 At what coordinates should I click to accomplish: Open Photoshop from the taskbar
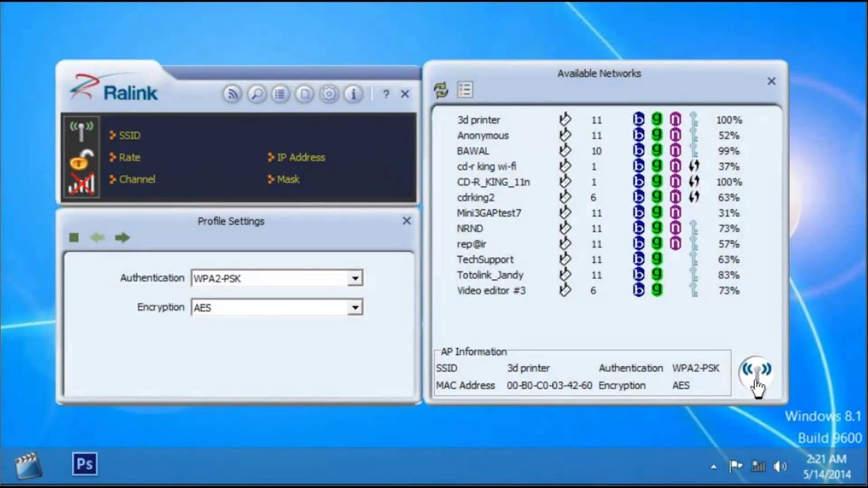coord(85,464)
